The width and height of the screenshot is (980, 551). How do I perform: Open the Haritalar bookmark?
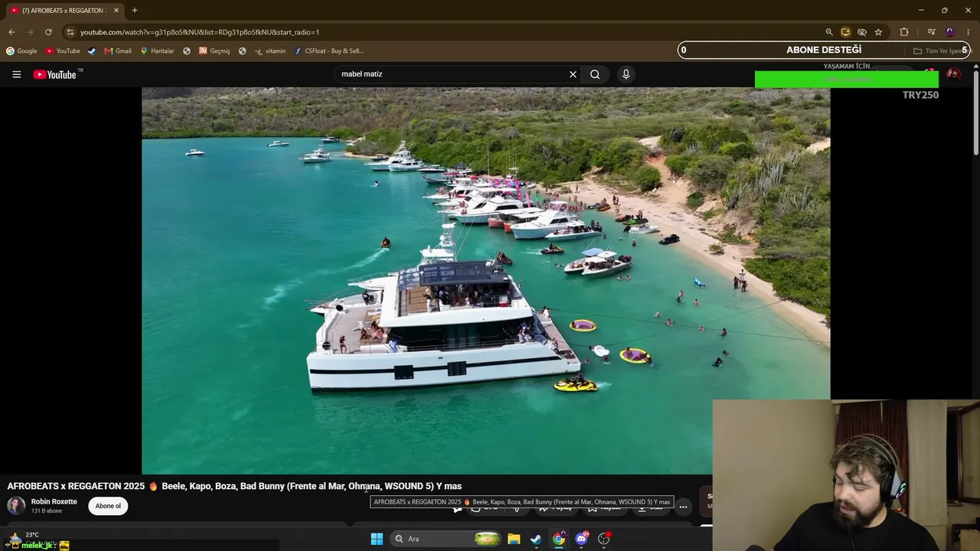(157, 51)
